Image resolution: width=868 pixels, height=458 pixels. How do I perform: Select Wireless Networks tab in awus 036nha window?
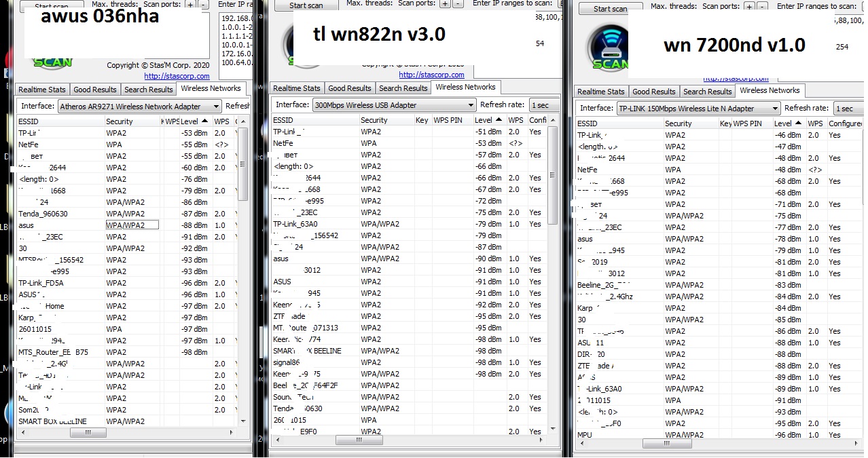pos(211,88)
